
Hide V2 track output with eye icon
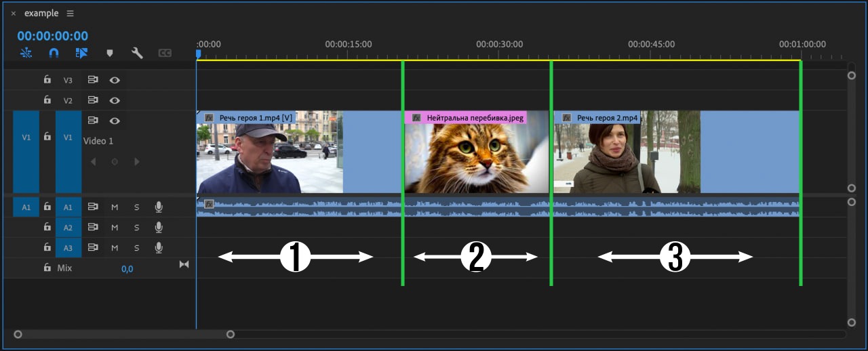tap(115, 100)
